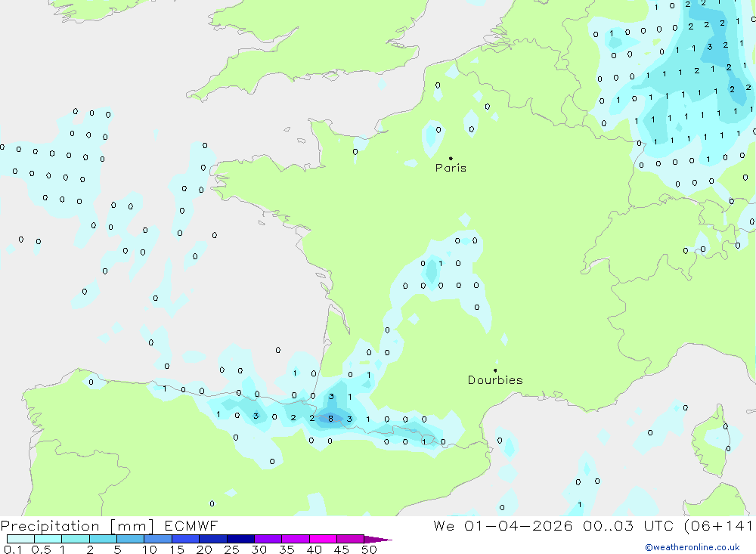Image resolution: width=756 pixels, height=554 pixels.
Task: Pick the 25–30 mm navy legend swatch
Action: [x=240, y=539]
